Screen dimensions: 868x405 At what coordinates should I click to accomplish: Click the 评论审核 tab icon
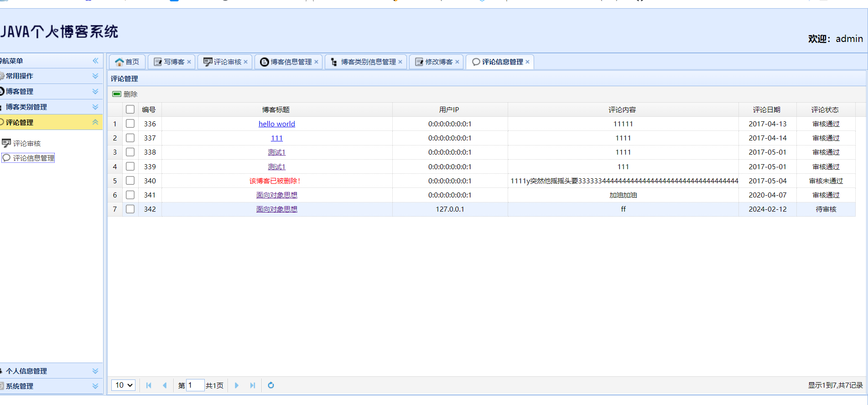coord(208,62)
